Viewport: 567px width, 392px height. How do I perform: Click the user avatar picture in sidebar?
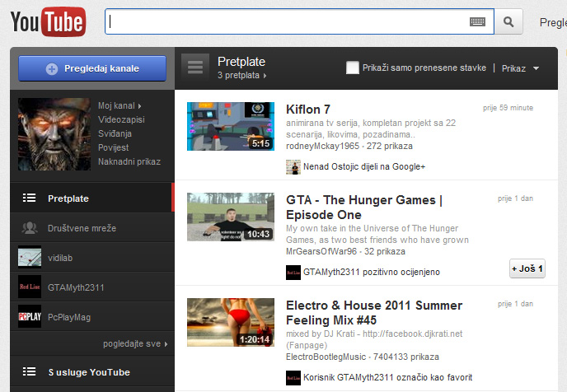[x=54, y=134]
